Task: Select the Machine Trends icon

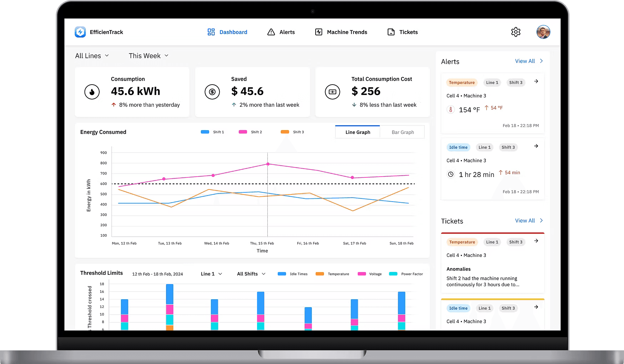Action: [x=319, y=32]
